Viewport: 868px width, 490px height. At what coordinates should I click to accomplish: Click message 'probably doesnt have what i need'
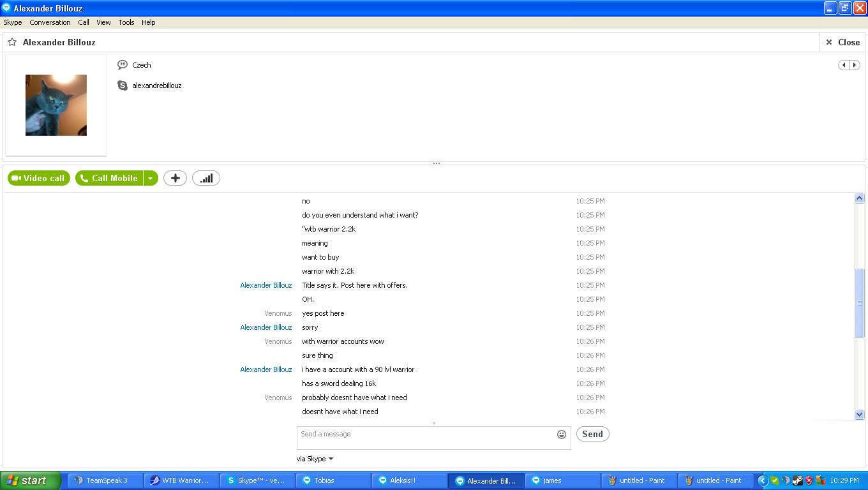click(x=354, y=397)
